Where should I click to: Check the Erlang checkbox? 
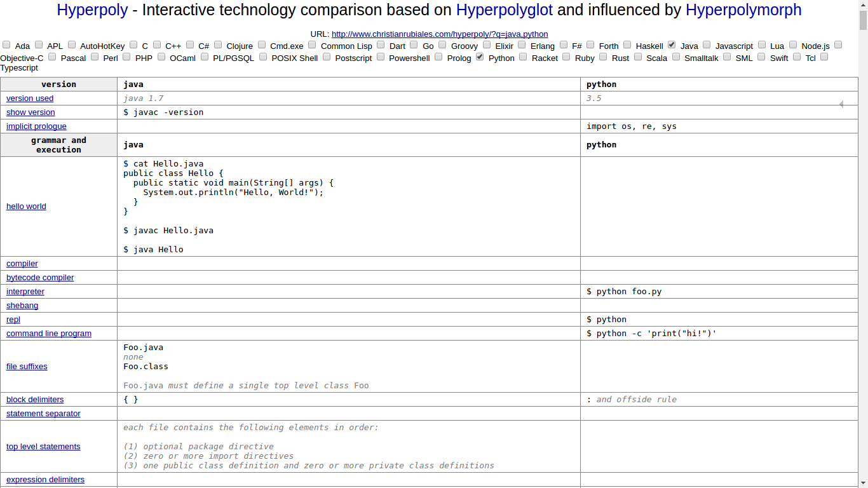[522, 44]
